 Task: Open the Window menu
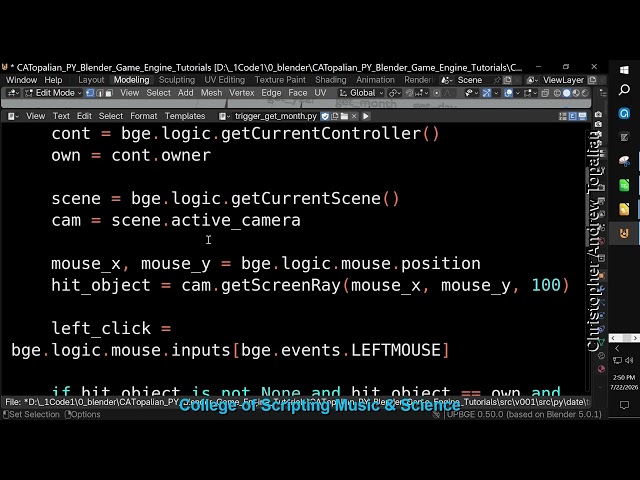[21, 80]
